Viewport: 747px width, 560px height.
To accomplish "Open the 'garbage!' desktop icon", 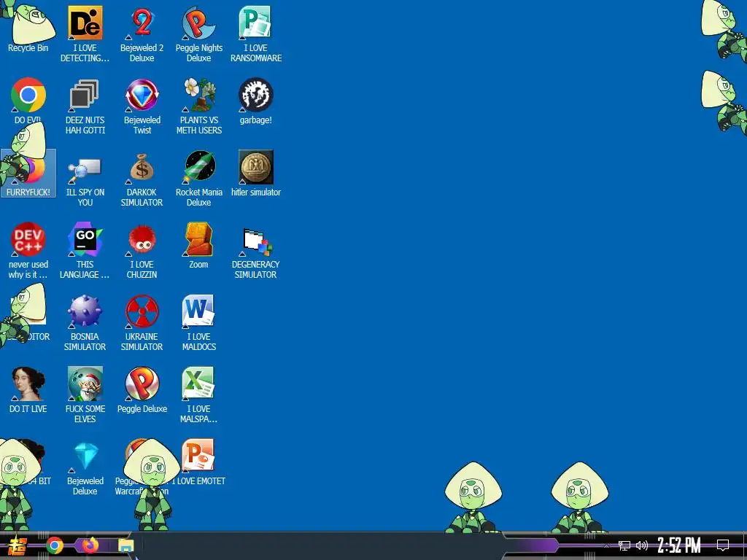I will 256,101.
